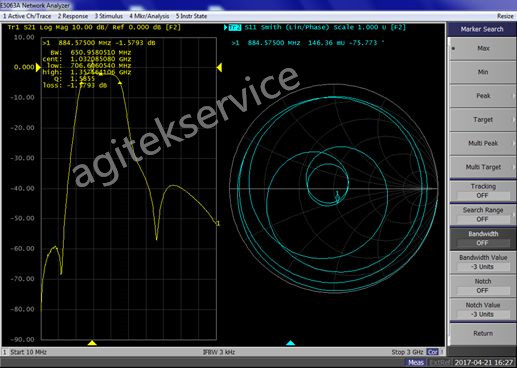The height and width of the screenshot is (368, 517).
Task: Click the ExtRef status indicator
Action: tap(439, 362)
